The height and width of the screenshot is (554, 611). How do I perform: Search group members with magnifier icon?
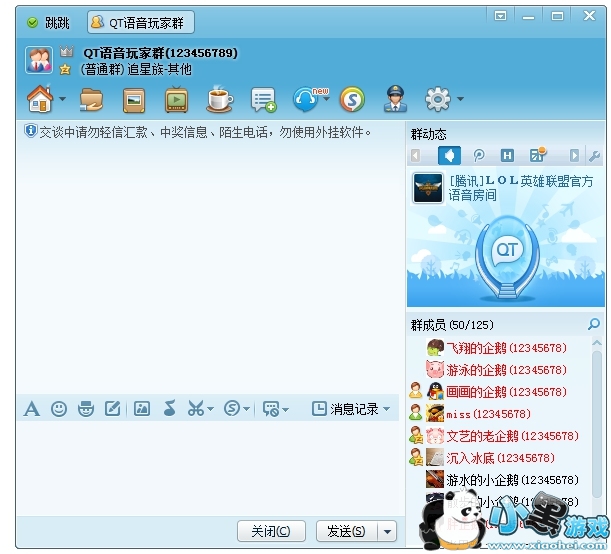point(594,324)
